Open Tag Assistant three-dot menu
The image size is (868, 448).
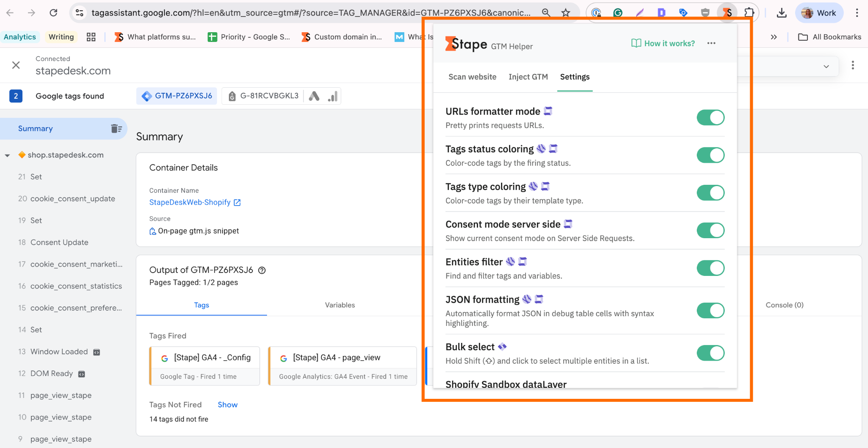click(x=853, y=65)
